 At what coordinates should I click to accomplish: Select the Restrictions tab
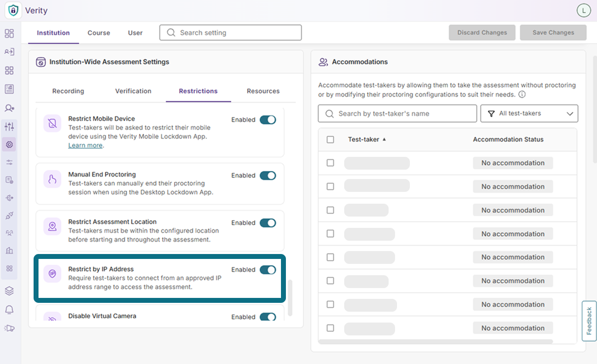[x=198, y=91]
